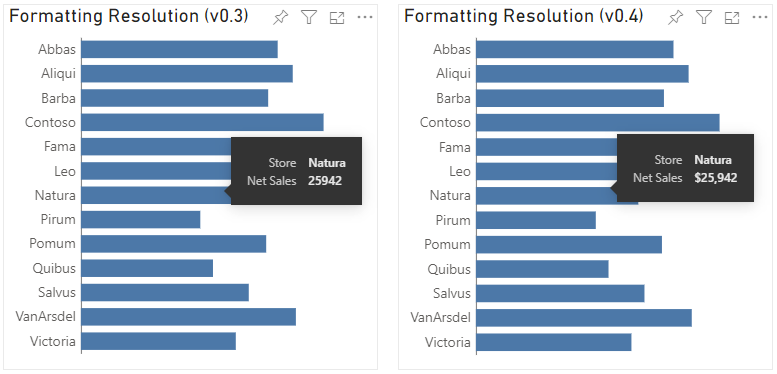Select the Aliqui bar in v0.4 chart
The image size is (777, 374).
582,74
